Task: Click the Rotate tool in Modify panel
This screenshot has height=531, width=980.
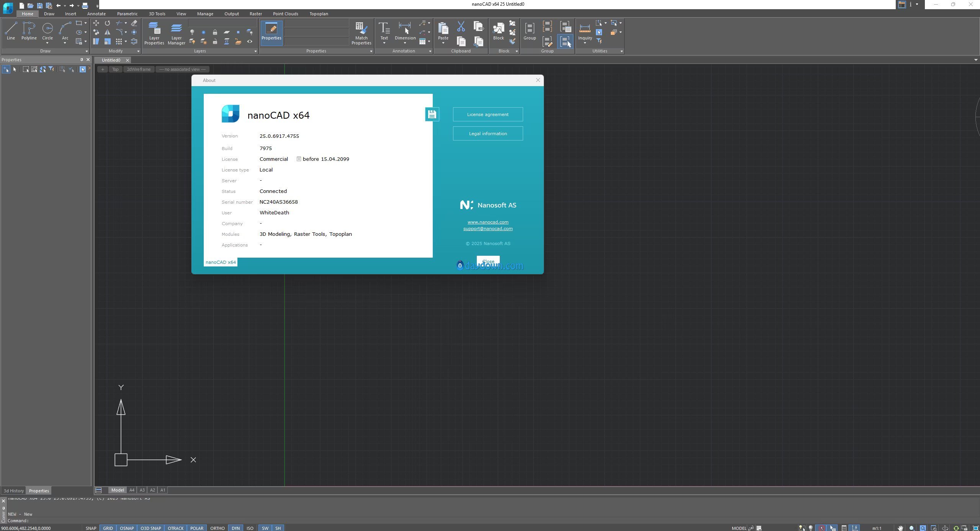Action: point(108,23)
